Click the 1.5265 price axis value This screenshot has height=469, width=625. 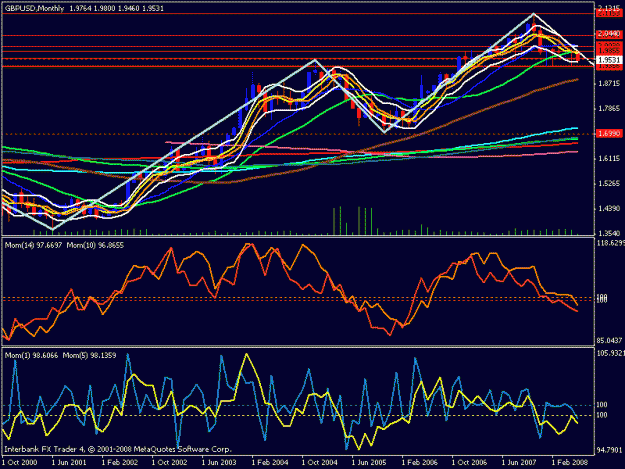[609, 184]
